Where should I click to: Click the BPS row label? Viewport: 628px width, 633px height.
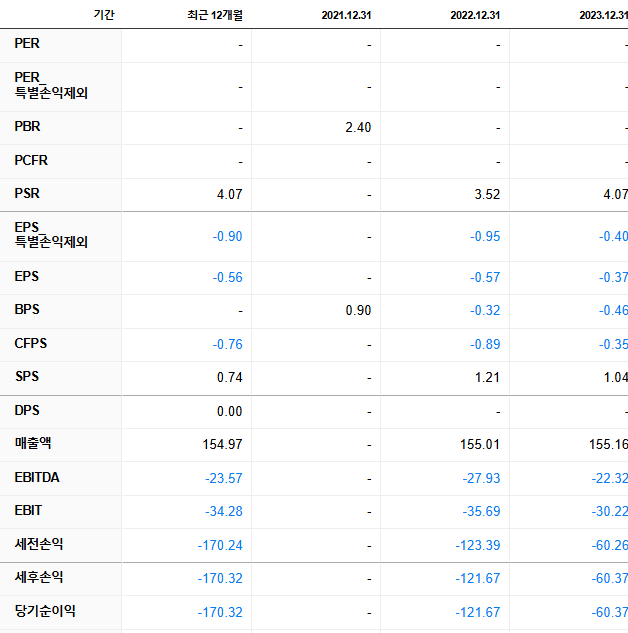(27, 310)
